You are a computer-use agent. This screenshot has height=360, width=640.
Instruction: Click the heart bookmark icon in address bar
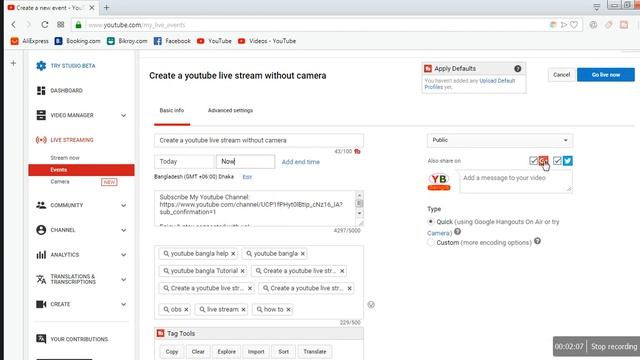click(574, 25)
